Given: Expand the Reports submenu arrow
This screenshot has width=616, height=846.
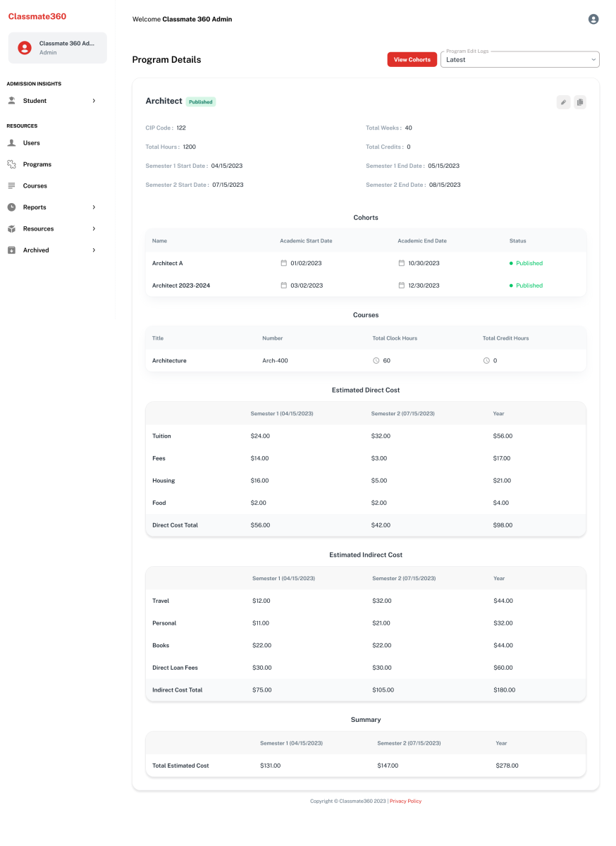Looking at the screenshot, I should [94, 207].
